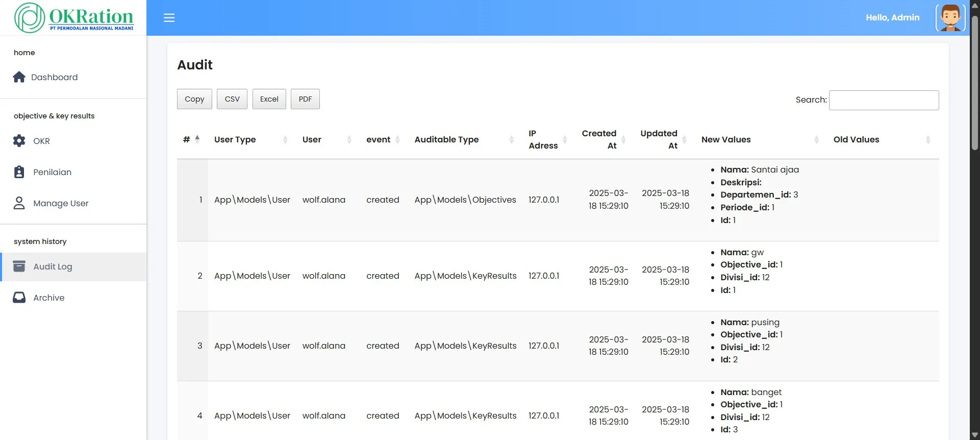This screenshot has width=980, height=440.
Task: Select wolf.alana in row 2
Action: [324, 276]
